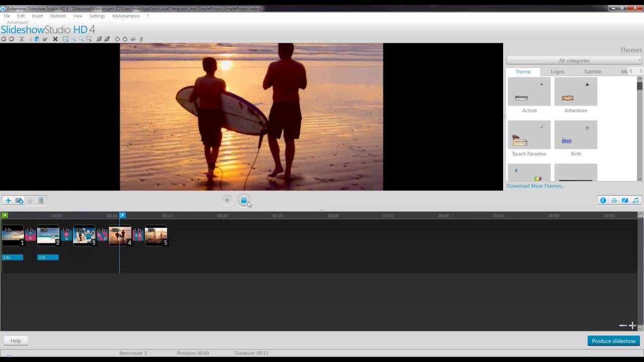Toggle the subtitle list icon near the timeline
The image size is (644, 362).
[x=614, y=201]
